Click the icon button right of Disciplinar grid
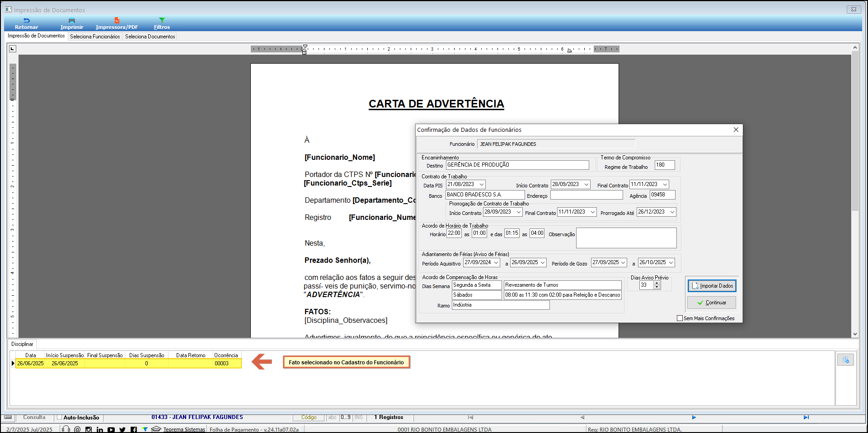 (x=845, y=360)
